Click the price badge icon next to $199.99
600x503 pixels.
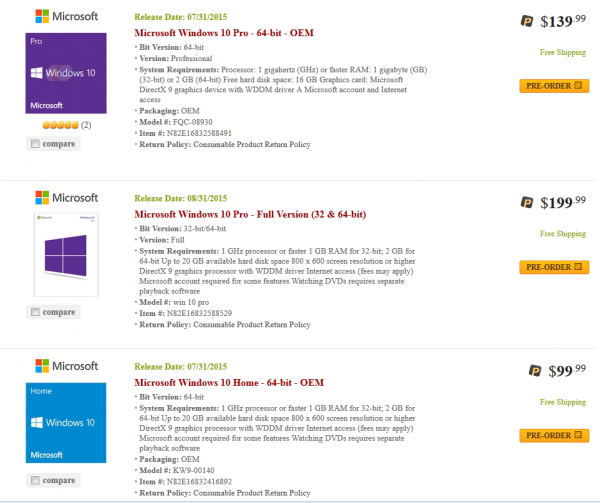(527, 202)
